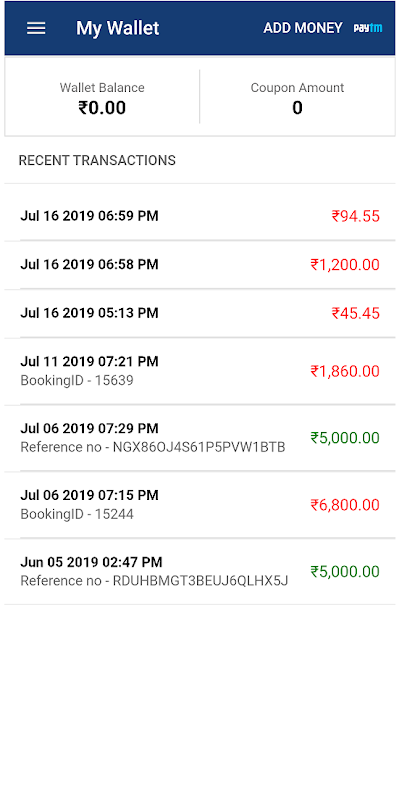This screenshot has height=800, width=402.
Task: View the Wallet Balance panel
Action: (102, 97)
